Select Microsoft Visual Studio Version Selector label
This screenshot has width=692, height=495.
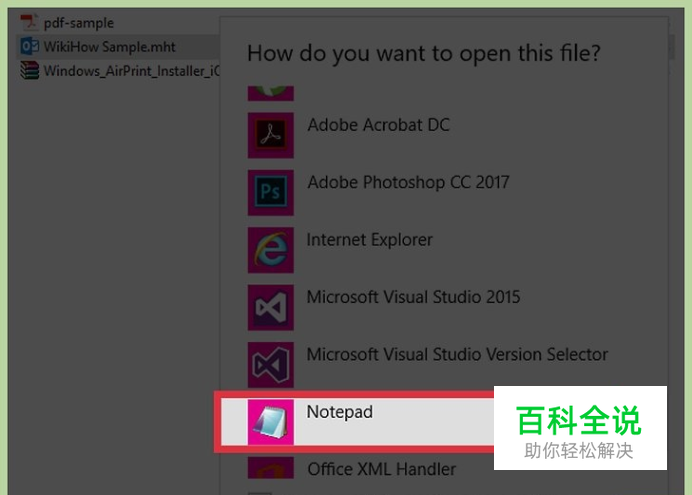click(457, 354)
